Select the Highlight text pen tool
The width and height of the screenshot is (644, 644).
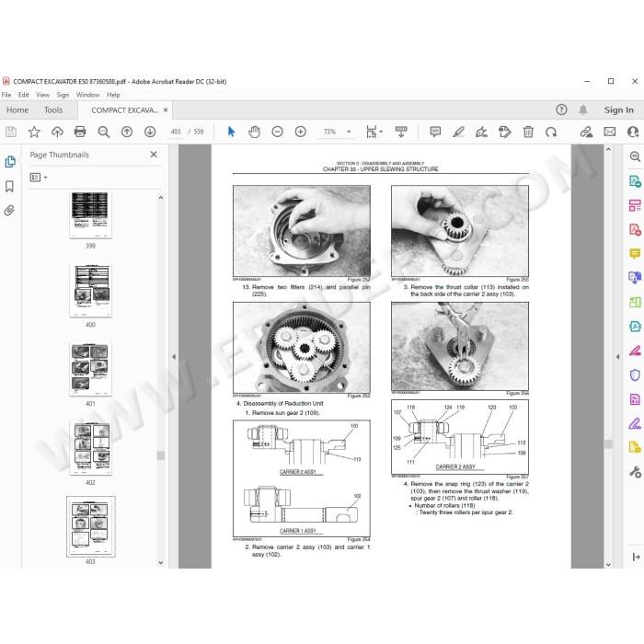pos(458,132)
